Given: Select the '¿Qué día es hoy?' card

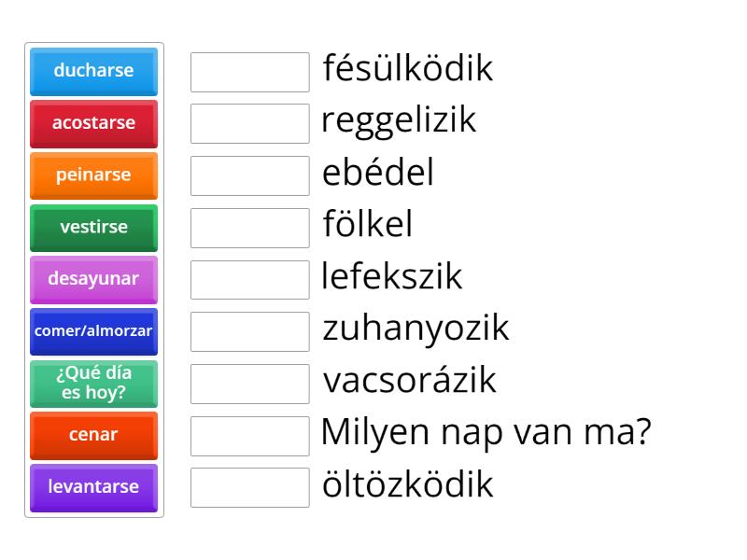Looking at the screenshot, I should 93,384.
